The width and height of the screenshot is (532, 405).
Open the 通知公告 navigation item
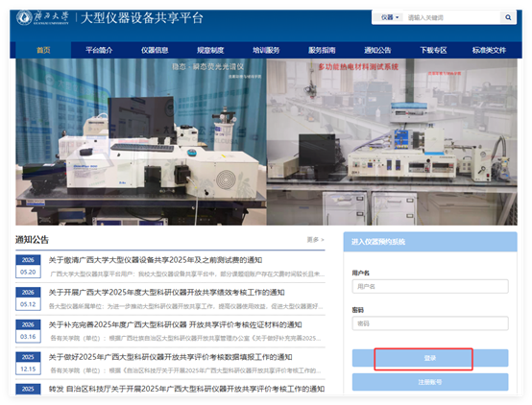click(377, 50)
